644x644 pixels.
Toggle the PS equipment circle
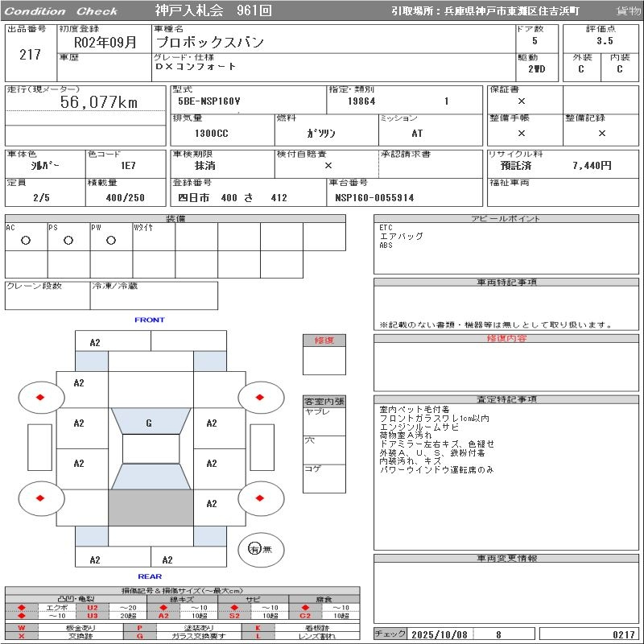click(68, 240)
